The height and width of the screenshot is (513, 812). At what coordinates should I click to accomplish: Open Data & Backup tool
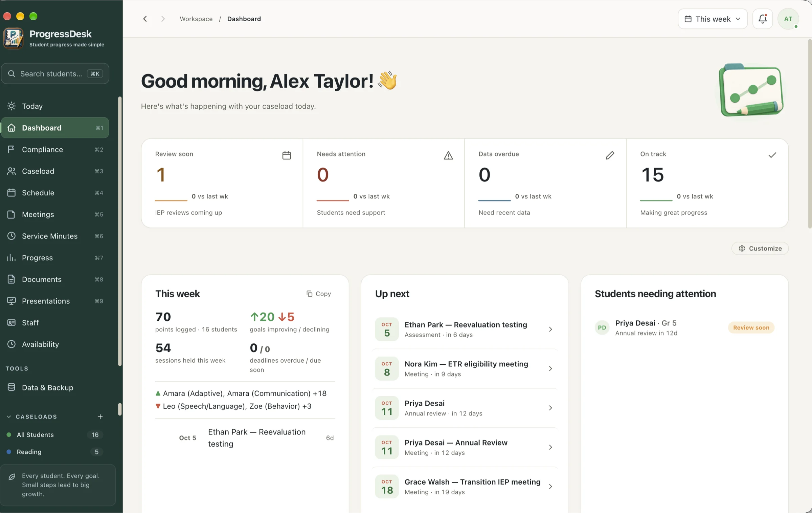click(55, 387)
